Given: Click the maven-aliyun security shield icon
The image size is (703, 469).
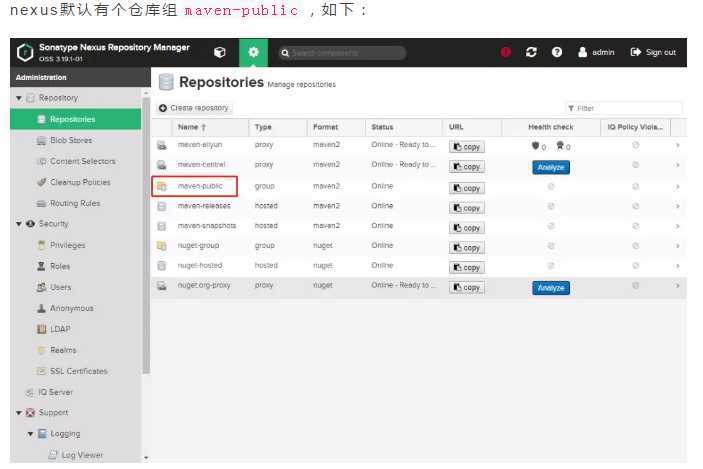Looking at the screenshot, I should pos(535,146).
